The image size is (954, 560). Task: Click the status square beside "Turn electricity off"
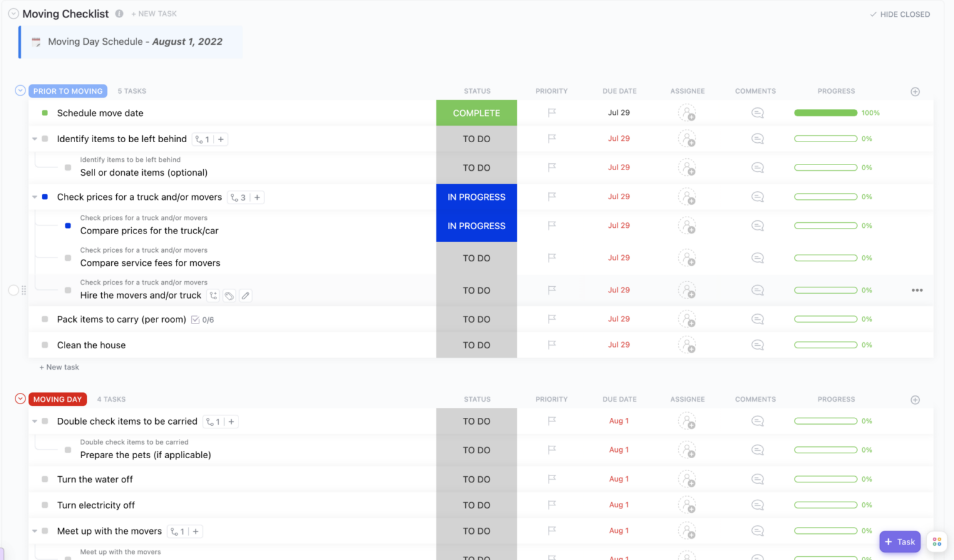(x=44, y=505)
